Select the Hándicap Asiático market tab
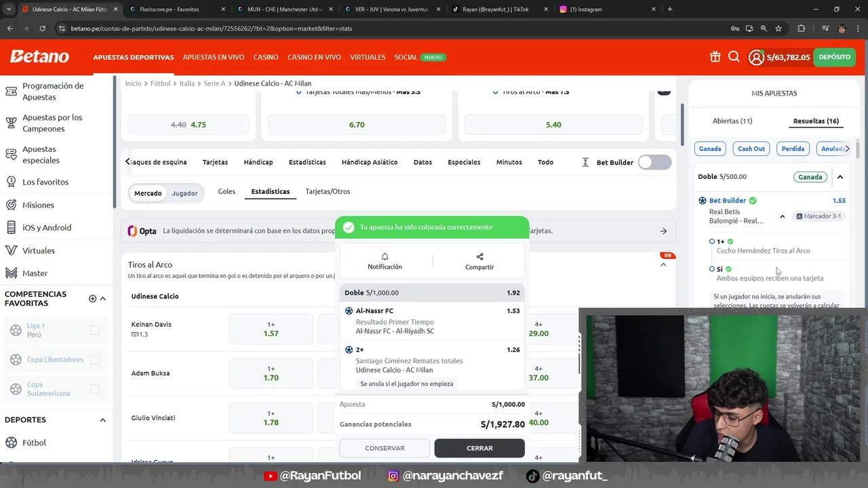 click(x=371, y=162)
